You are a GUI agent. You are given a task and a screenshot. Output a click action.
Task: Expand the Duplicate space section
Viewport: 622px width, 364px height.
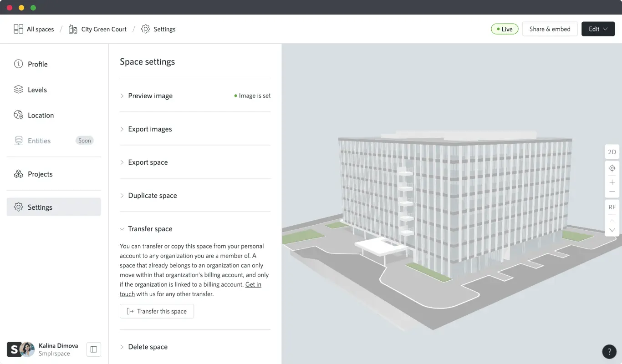195,195
